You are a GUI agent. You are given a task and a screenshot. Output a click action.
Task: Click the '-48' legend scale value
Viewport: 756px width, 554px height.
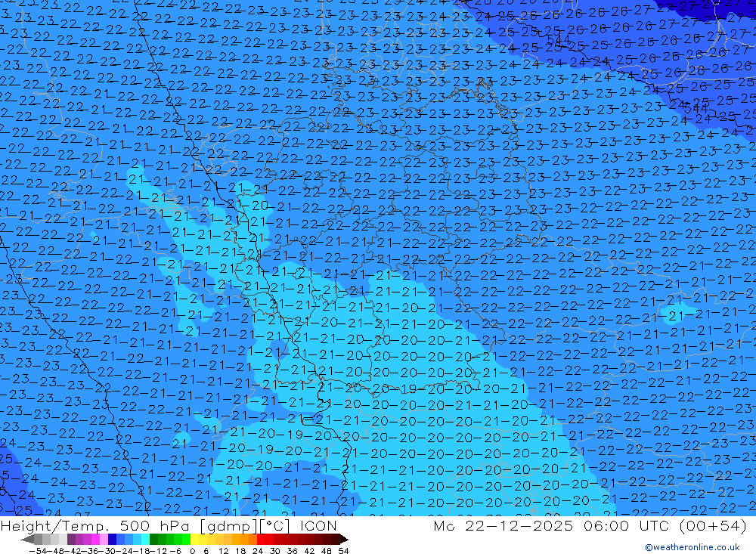click(55, 551)
